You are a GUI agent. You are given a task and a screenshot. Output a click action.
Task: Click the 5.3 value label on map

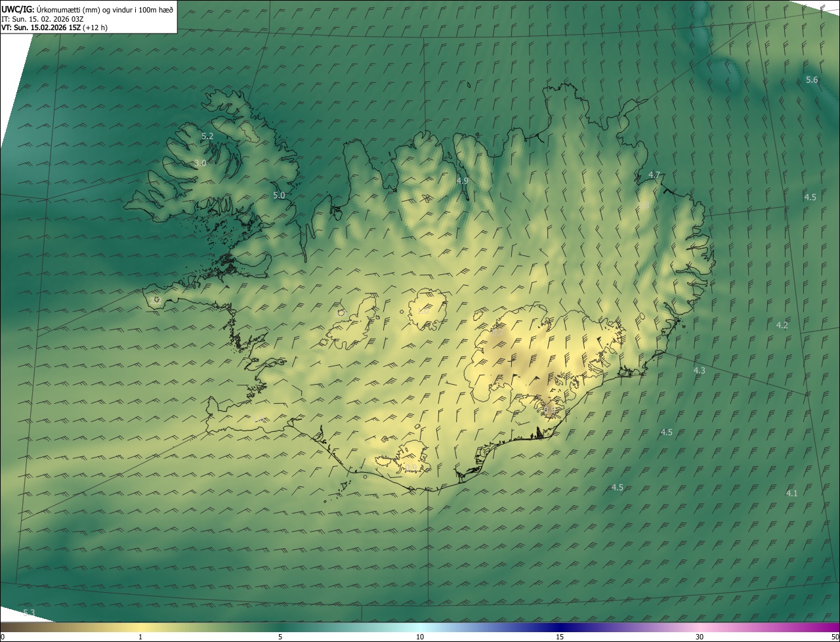[29, 613]
